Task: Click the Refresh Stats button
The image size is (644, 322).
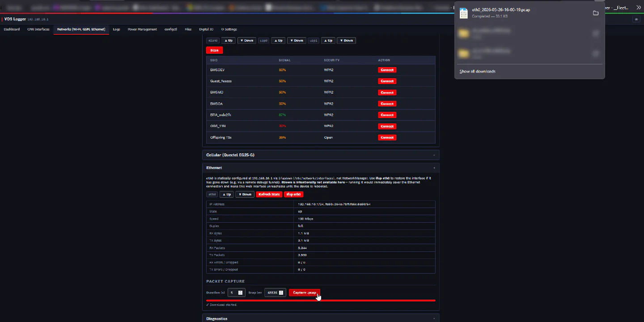Action: (x=269, y=195)
